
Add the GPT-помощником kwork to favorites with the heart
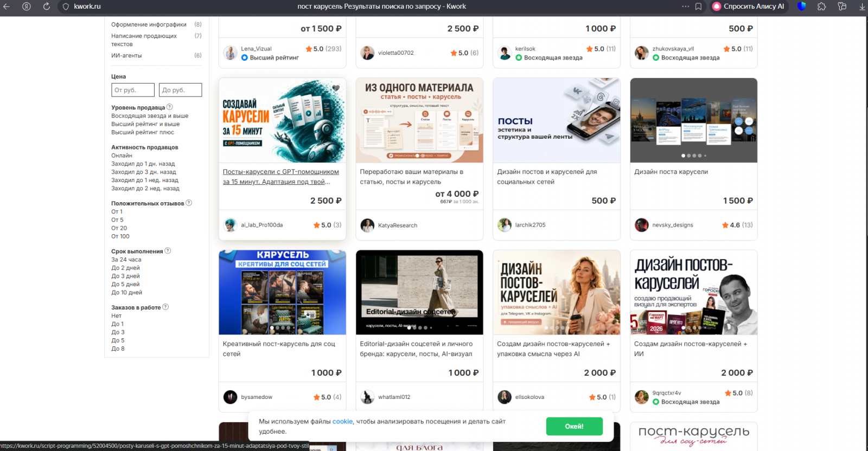point(336,88)
